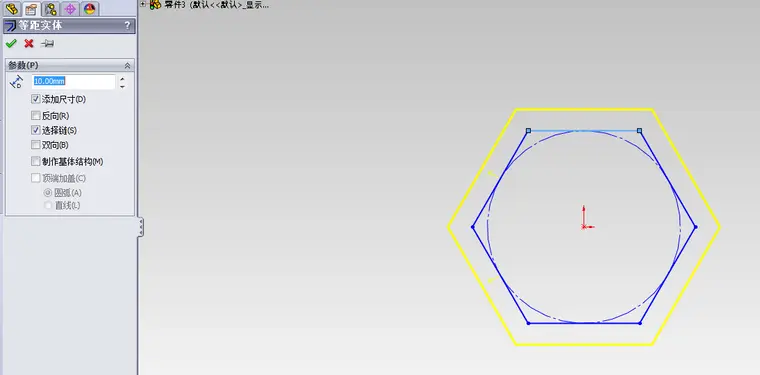Select the 直线(L) radio option
Image resolution: width=760 pixels, height=375 pixels.
point(48,205)
